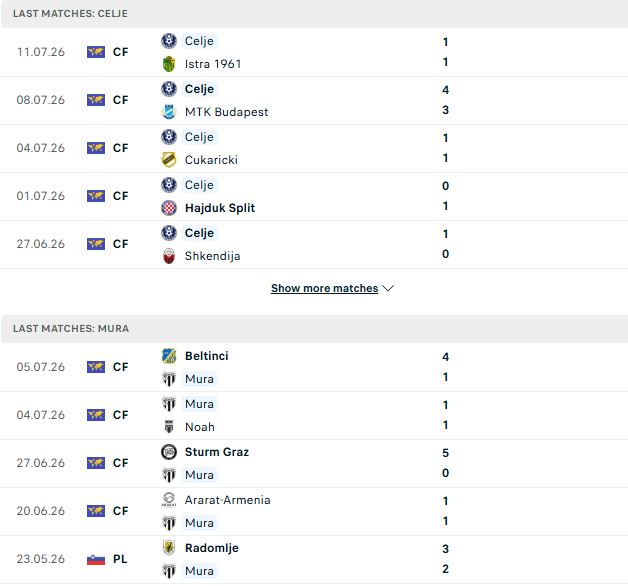Click the Beltinci club crest

pyautogui.click(x=169, y=356)
